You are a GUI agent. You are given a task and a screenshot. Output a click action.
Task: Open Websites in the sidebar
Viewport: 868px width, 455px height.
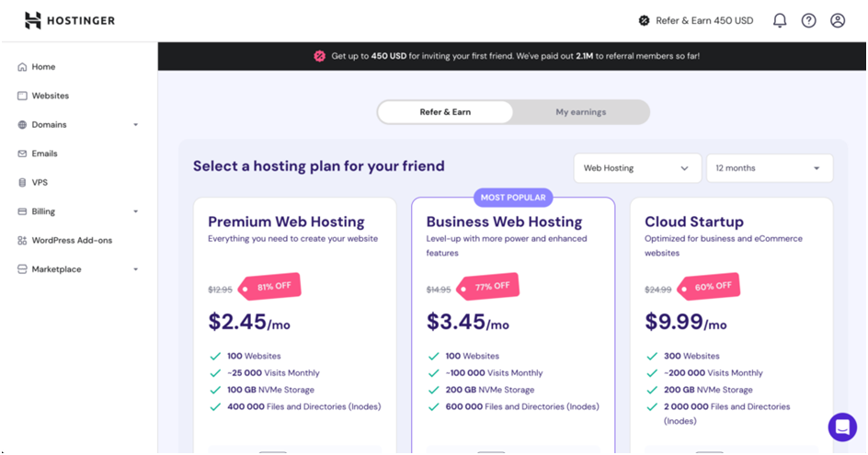coord(50,96)
